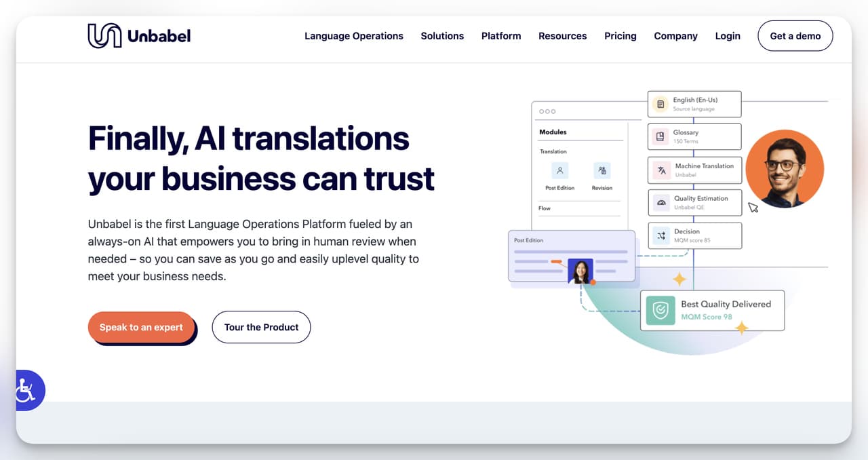Click the Speak to an expert button

coord(141,327)
